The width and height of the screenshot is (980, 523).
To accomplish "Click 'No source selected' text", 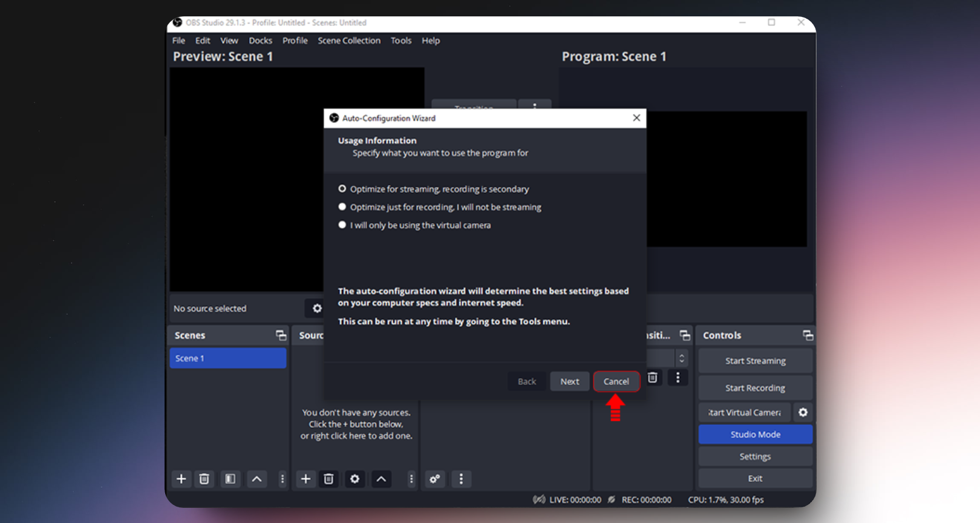I will click(210, 309).
